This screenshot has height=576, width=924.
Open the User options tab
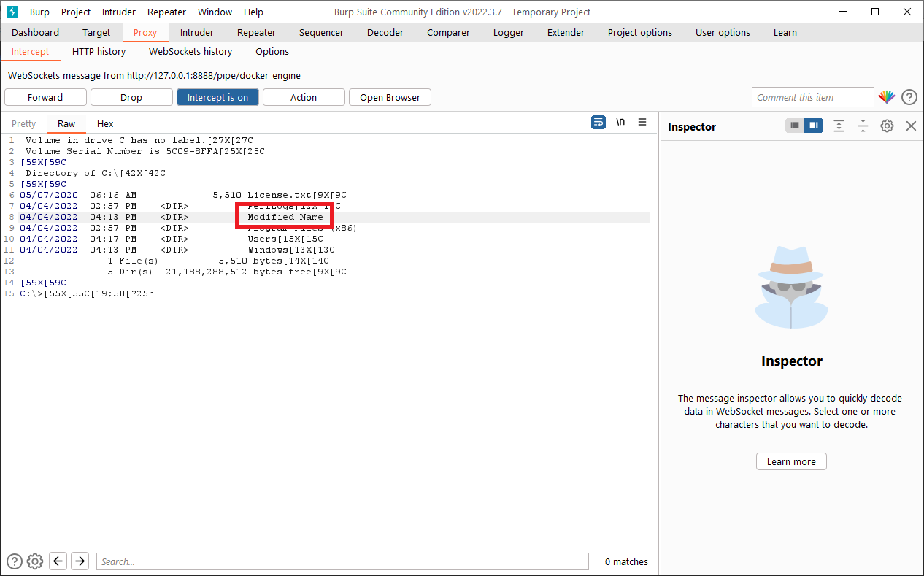point(723,32)
